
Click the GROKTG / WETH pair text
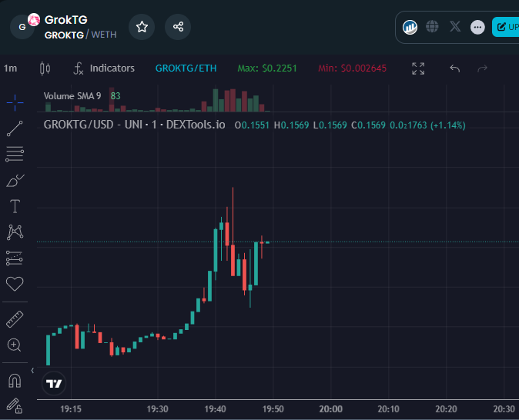(x=80, y=35)
